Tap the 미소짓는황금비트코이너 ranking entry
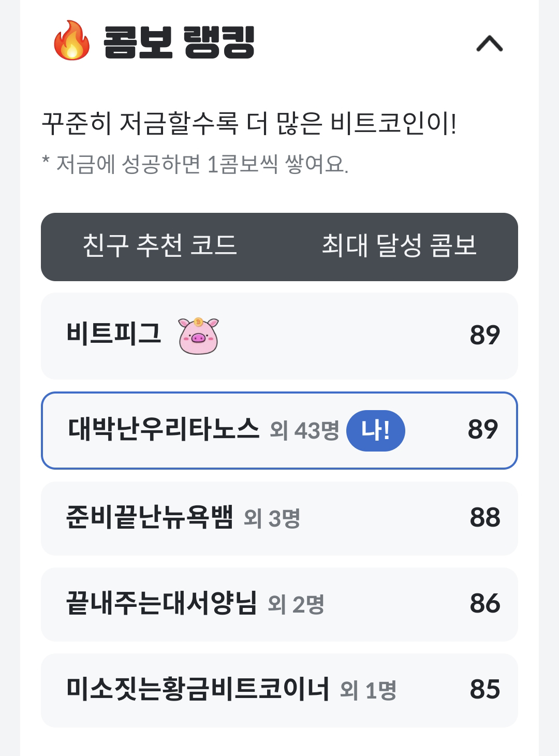 [279, 690]
